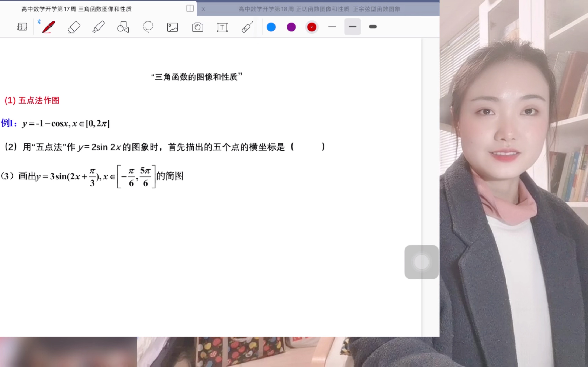This screenshot has width=588, height=367.
Task: Select the Highlighter tool
Action: (98, 27)
